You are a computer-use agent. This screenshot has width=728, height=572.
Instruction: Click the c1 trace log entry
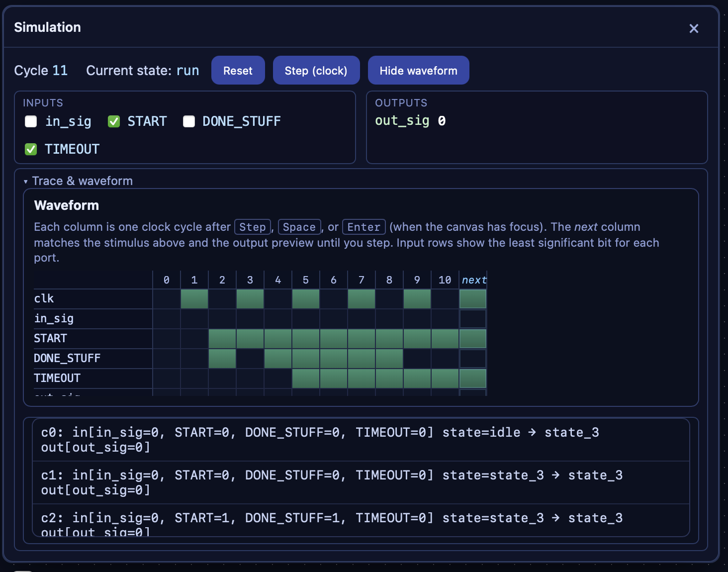coord(361,483)
